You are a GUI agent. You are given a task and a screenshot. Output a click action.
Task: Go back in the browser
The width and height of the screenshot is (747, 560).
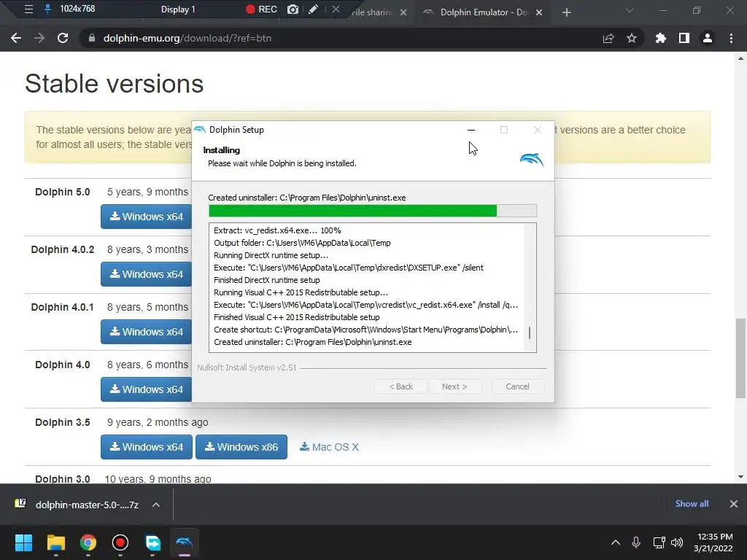pos(16,38)
